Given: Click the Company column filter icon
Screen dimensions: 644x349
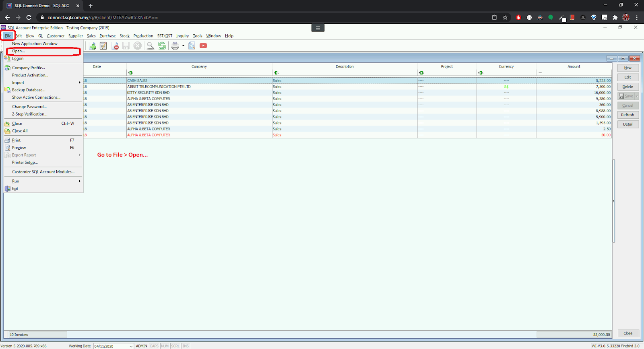Looking at the screenshot, I should pos(130,73).
